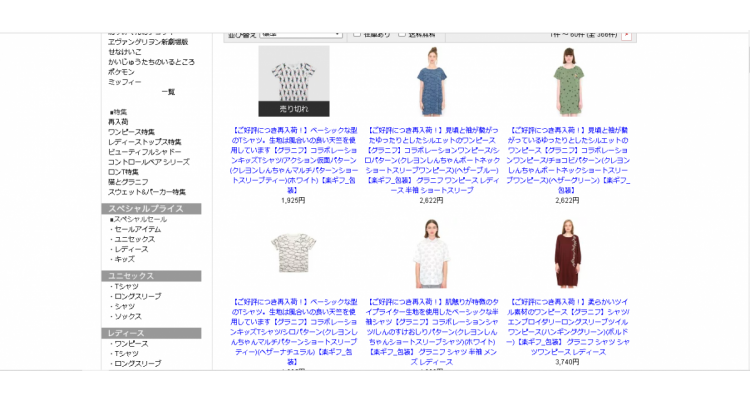
Task: Open エヴァンゲリヲン新劇場版 collaboration link
Action: [148, 42]
